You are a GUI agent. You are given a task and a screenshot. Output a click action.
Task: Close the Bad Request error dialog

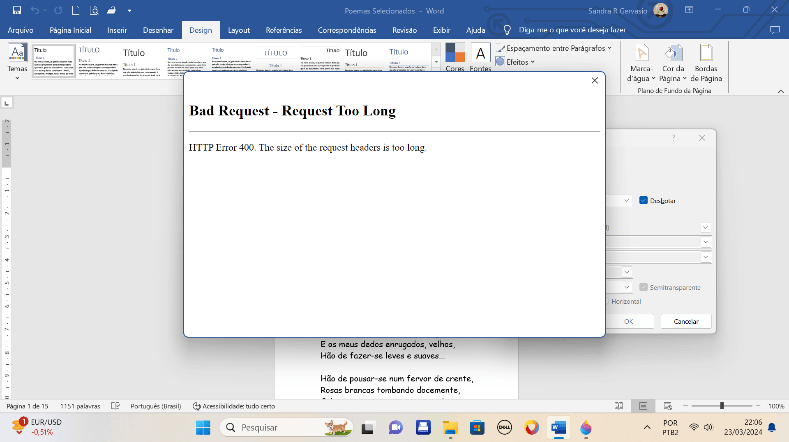click(594, 81)
